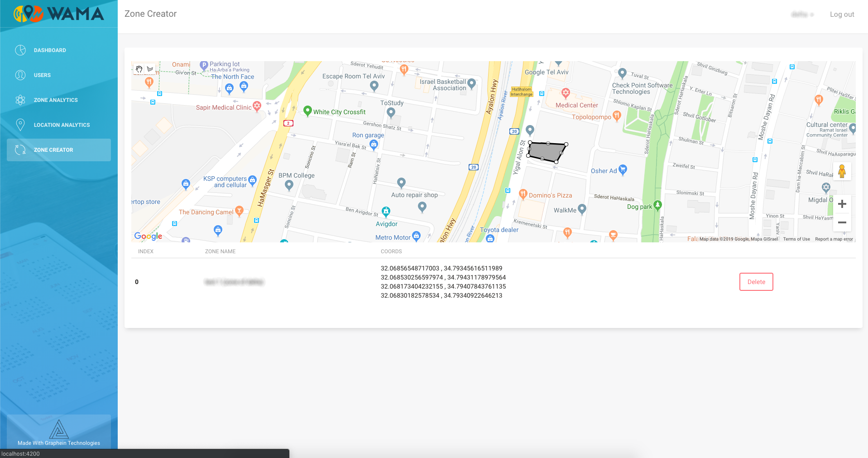Click the Google logo on the map
The image size is (868, 458).
[148, 236]
